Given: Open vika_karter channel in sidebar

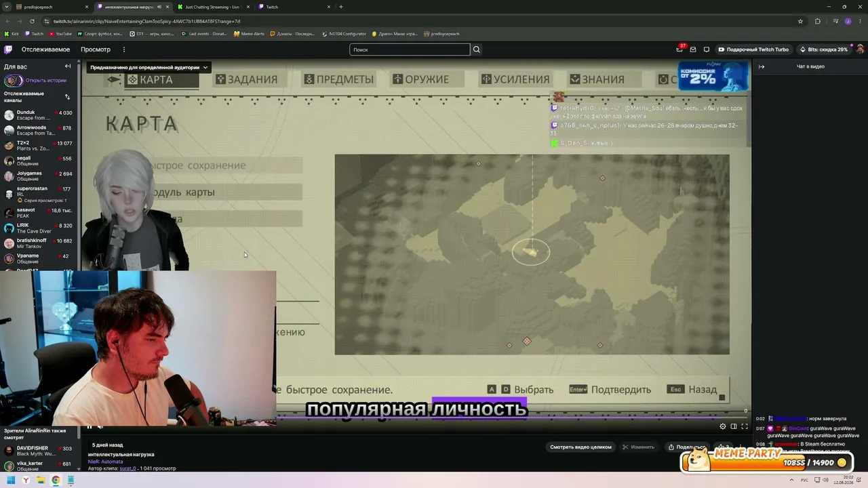Looking at the screenshot, I should pyautogui.click(x=38, y=466).
